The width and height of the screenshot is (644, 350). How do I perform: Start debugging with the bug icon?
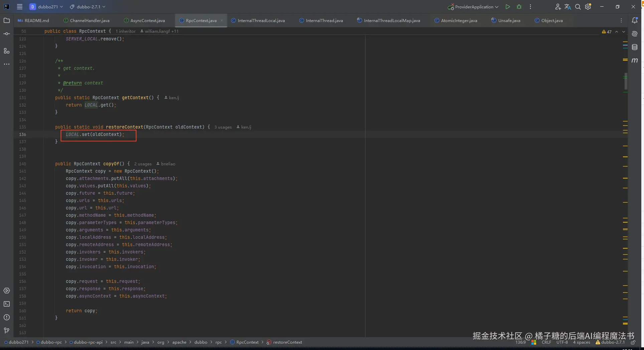tap(519, 7)
